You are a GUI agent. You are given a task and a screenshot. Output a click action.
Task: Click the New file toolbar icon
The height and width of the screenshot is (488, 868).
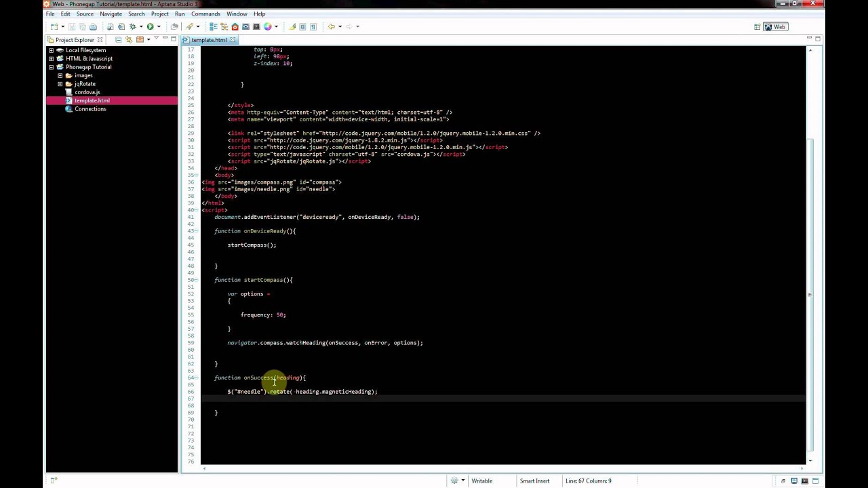tap(54, 26)
